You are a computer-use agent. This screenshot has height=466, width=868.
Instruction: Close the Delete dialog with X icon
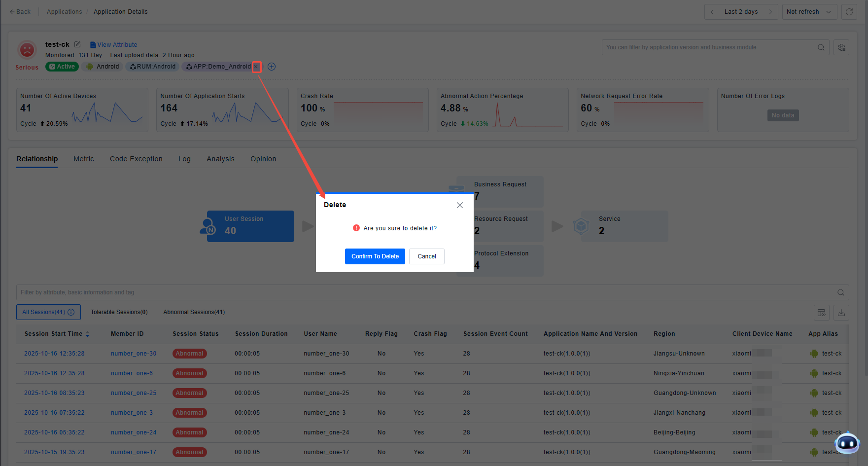click(459, 205)
